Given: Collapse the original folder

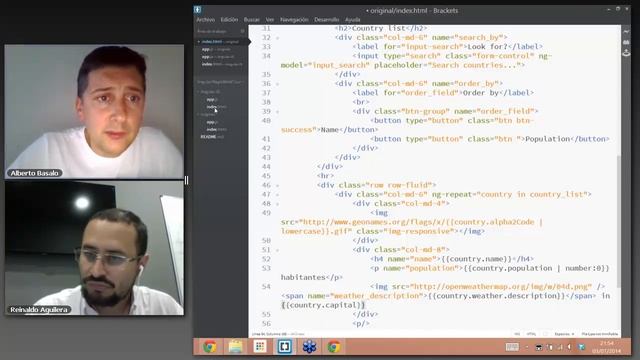Looking at the screenshot, I should (x=198, y=115).
